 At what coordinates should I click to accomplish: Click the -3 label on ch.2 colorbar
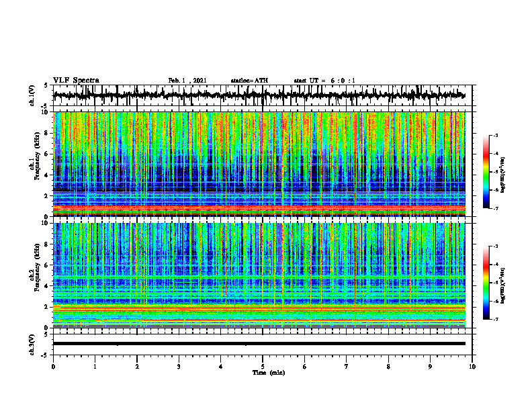click(496, 246)
